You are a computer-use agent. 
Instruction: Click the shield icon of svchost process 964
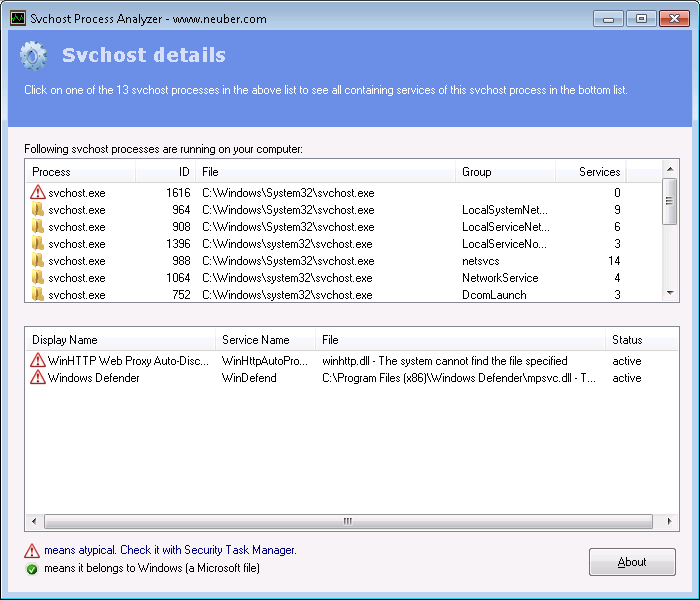click(x=38, y=210)
